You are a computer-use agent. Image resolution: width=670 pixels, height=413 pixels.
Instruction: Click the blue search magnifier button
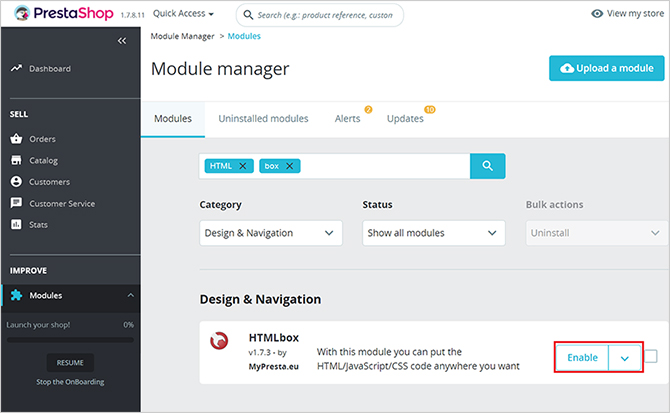point(488,166)
